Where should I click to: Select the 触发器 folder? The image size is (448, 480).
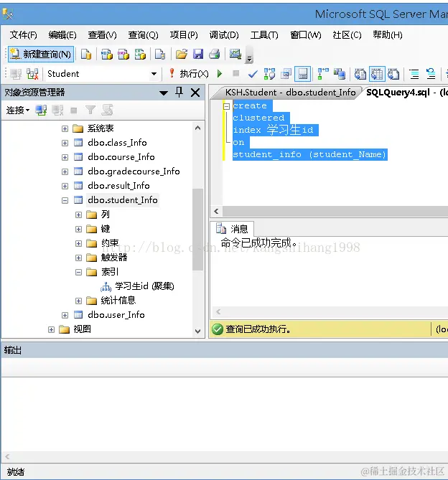coord(114,258)
